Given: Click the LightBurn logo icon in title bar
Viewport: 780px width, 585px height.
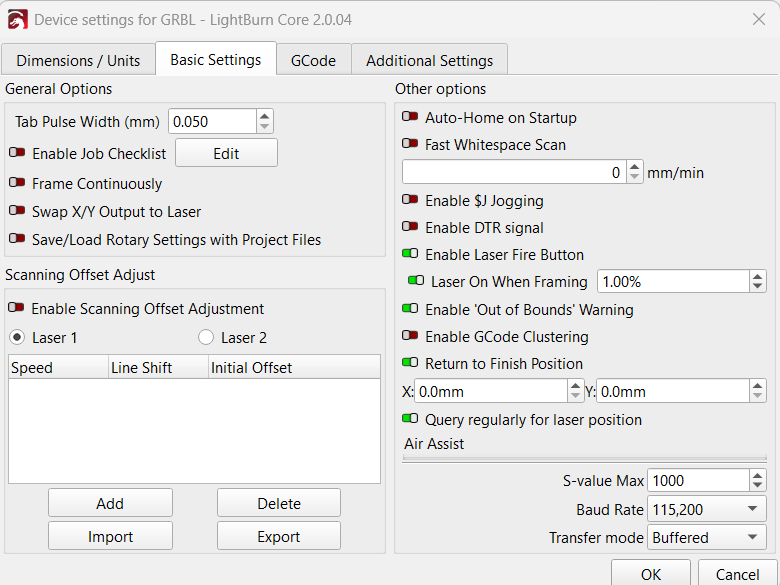Looking at the screenshot, I should tap(18, 19).
